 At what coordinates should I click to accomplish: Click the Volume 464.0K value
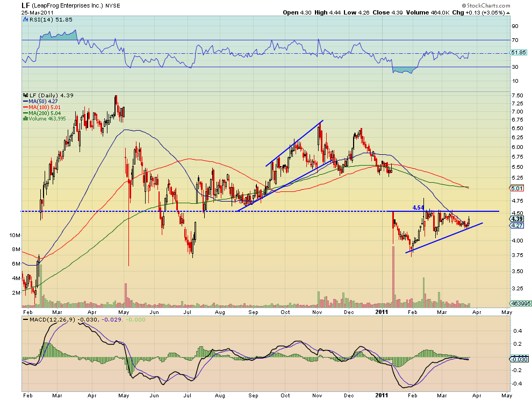coord(428,12)
